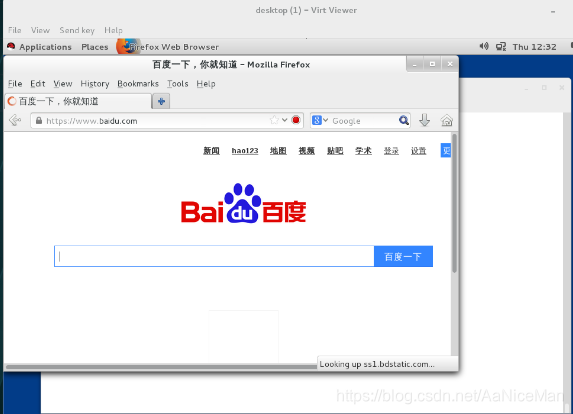Open the Firefox Edit menu

coord(38,84)
